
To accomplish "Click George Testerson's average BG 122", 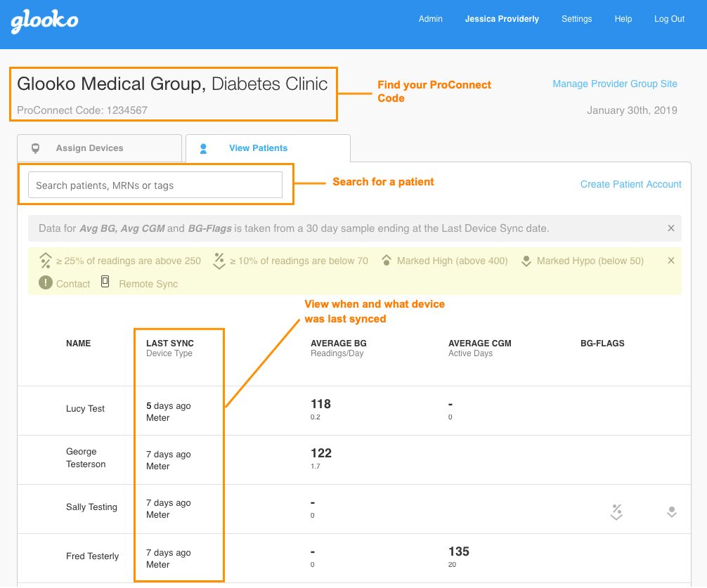I will click(321, 453).
